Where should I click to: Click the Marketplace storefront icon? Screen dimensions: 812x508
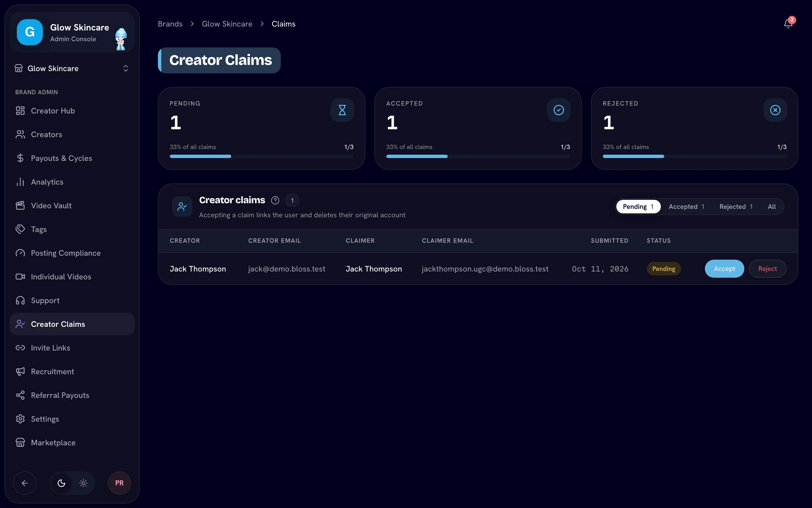pos(20,443)
